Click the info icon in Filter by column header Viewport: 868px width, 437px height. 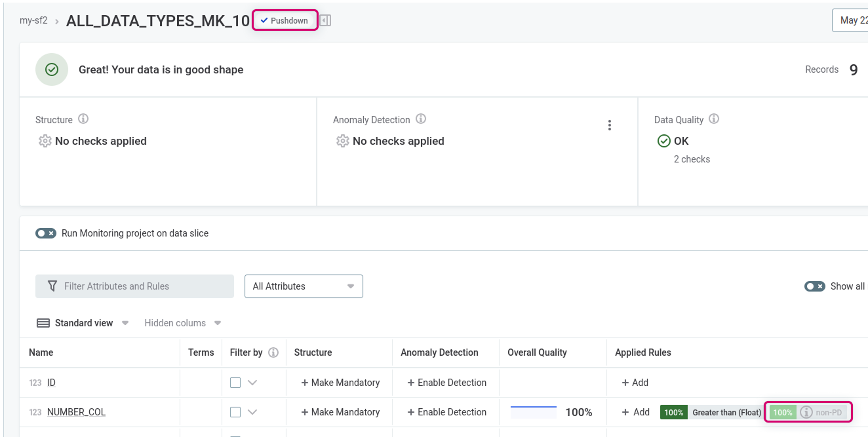click(x=273, y=352)
